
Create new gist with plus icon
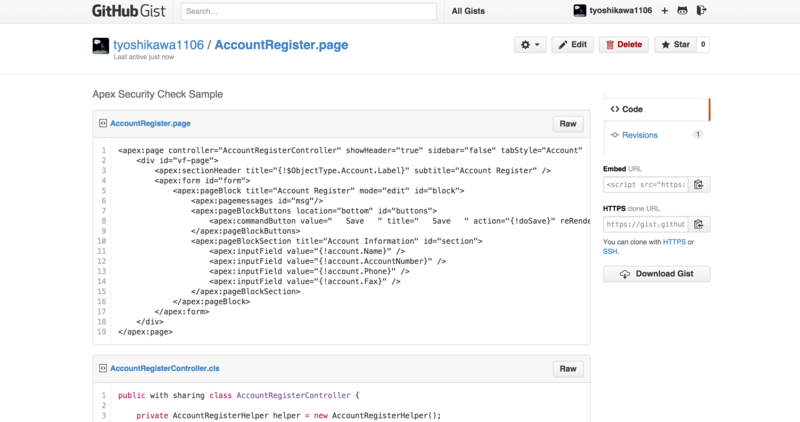point(664,11)
